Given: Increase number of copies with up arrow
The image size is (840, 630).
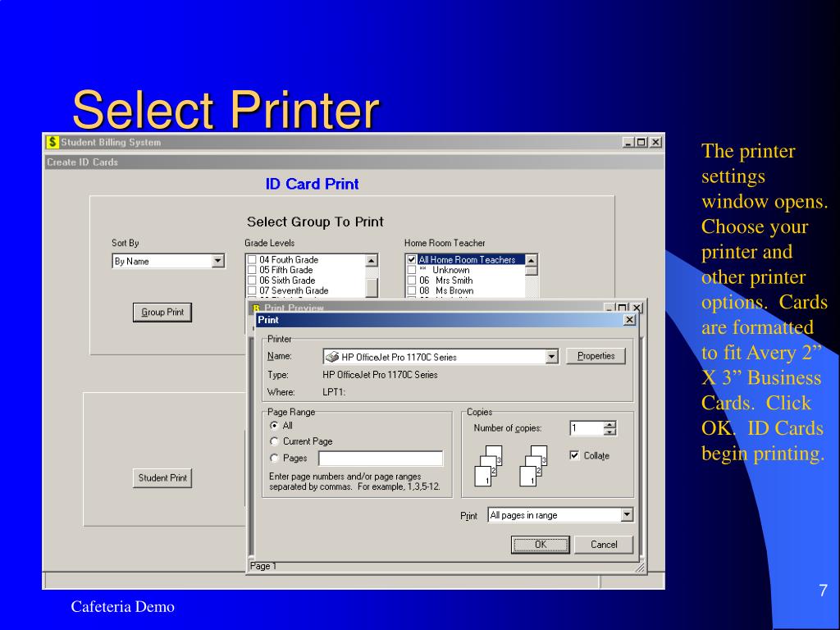Looking at the screenshot, I should tap(609, 425).
